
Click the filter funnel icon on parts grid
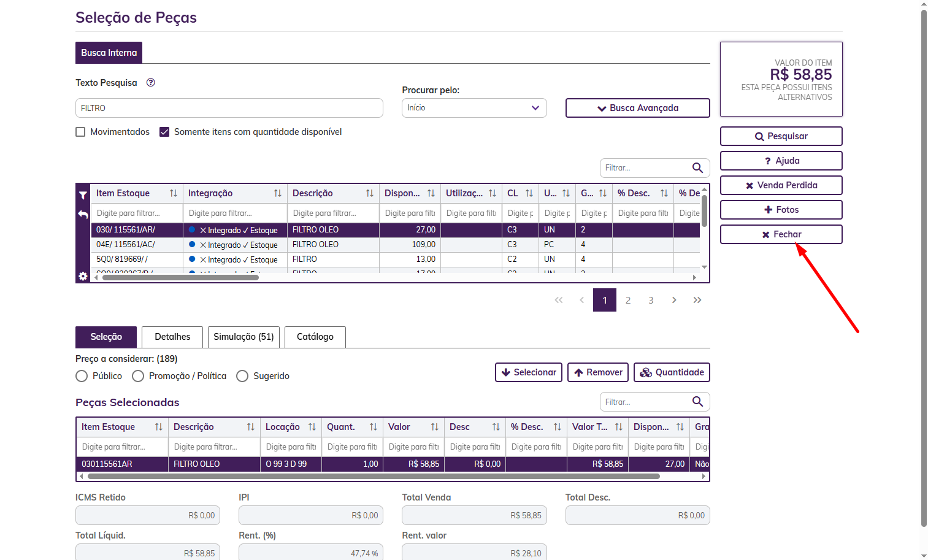coord(83,196)
